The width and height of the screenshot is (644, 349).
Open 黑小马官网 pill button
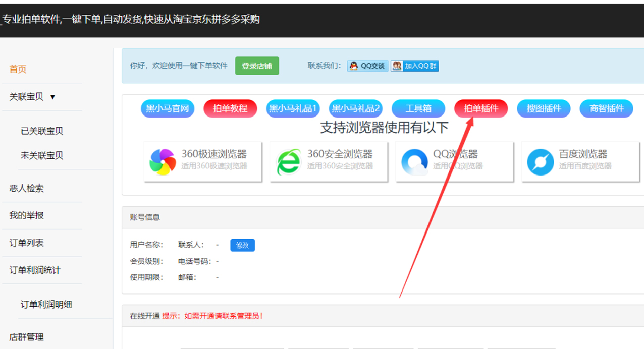point(167,108)
